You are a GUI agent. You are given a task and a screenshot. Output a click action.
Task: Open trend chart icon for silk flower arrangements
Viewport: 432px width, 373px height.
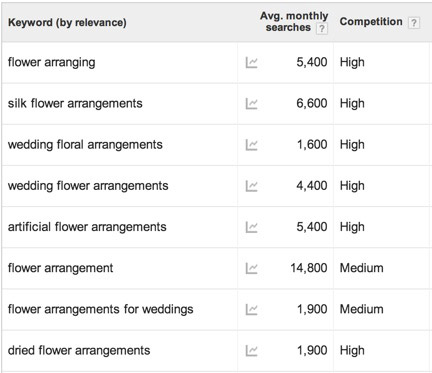[251, 104]
